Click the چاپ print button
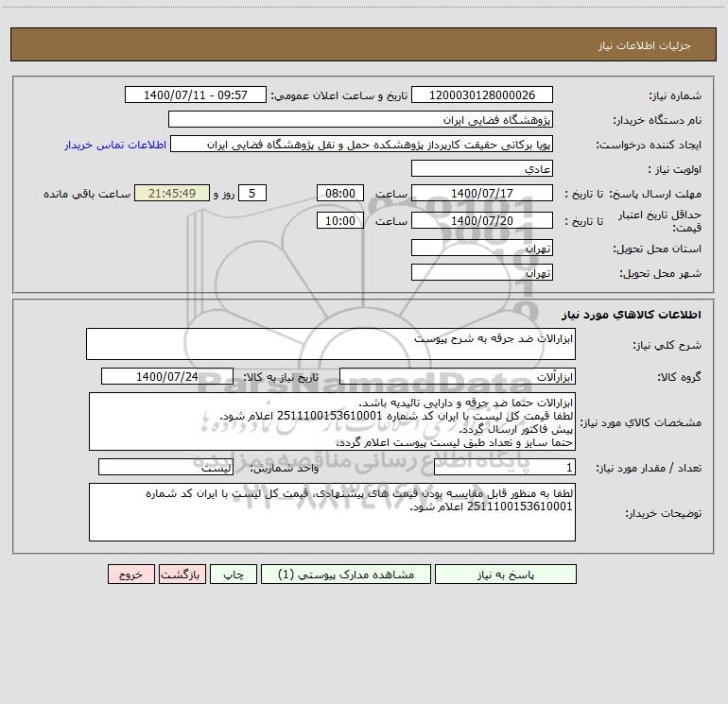 [x=234, y=574]
